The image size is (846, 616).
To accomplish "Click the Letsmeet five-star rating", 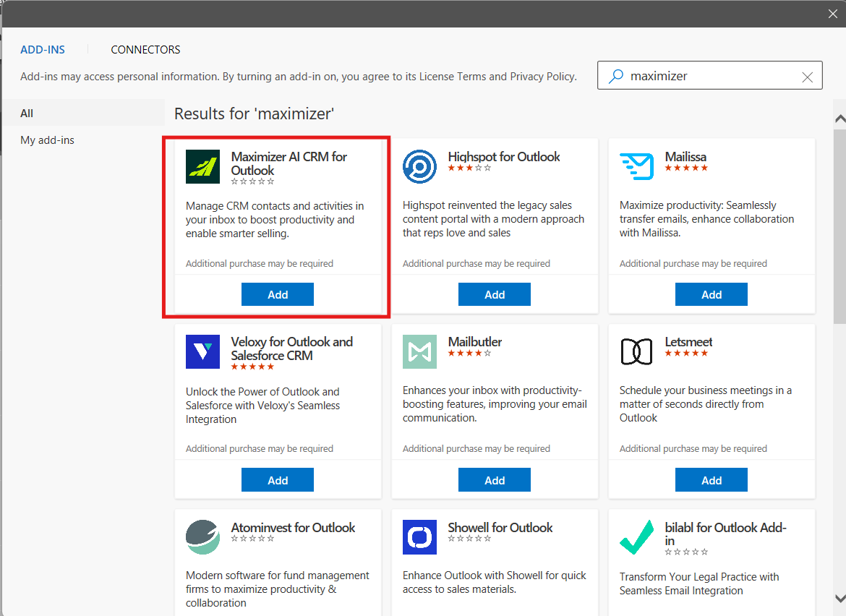I will pyautogui.click(x=686, y=354).
